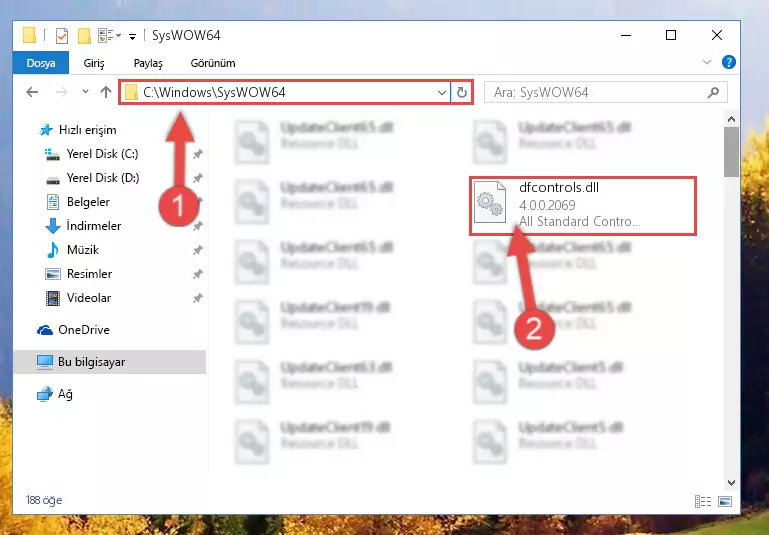This screenshot has height=535, width=769.
Task: Click the dfcontrols.dll gear file icon
Action: [490, 202]
